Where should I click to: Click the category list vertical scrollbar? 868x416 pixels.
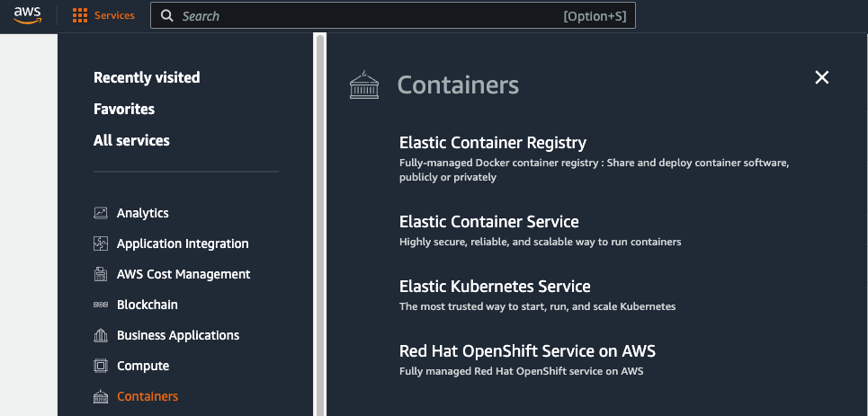click(320, 224)
